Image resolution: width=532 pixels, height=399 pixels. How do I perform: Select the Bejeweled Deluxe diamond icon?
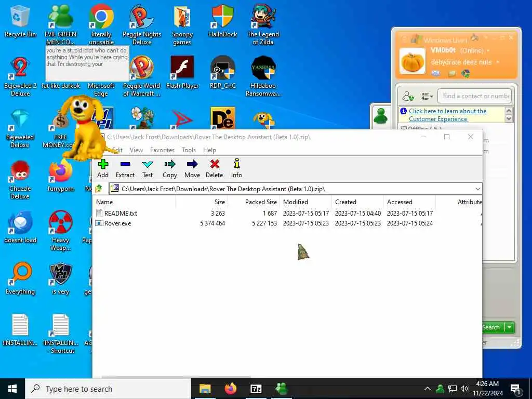click(20, 128)
